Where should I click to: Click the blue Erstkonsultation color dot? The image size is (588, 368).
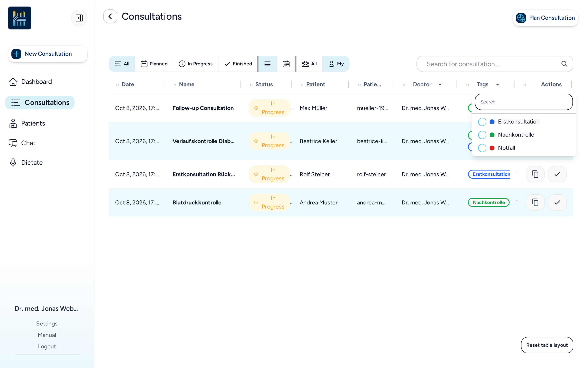(492, 122)
